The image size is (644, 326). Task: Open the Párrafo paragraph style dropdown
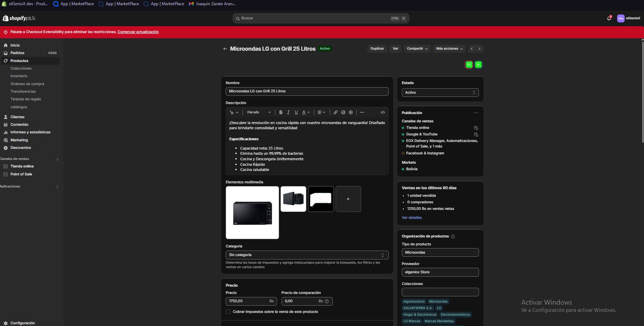click(x=259, y=112)
